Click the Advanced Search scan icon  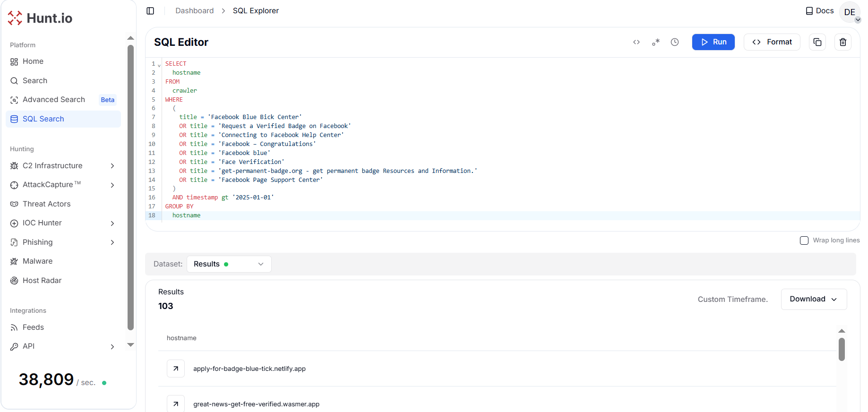pos(14,100)
